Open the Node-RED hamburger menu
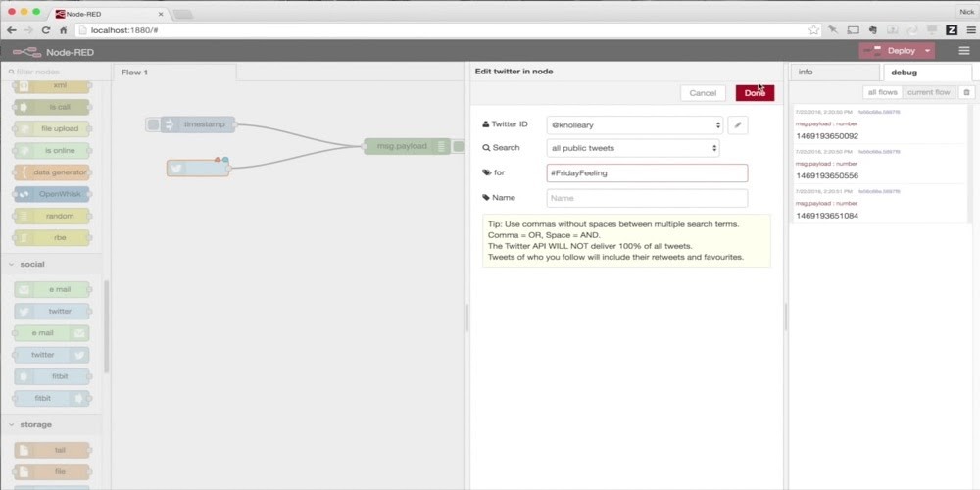This screenshot has width=980, height=490. (963, 50)
